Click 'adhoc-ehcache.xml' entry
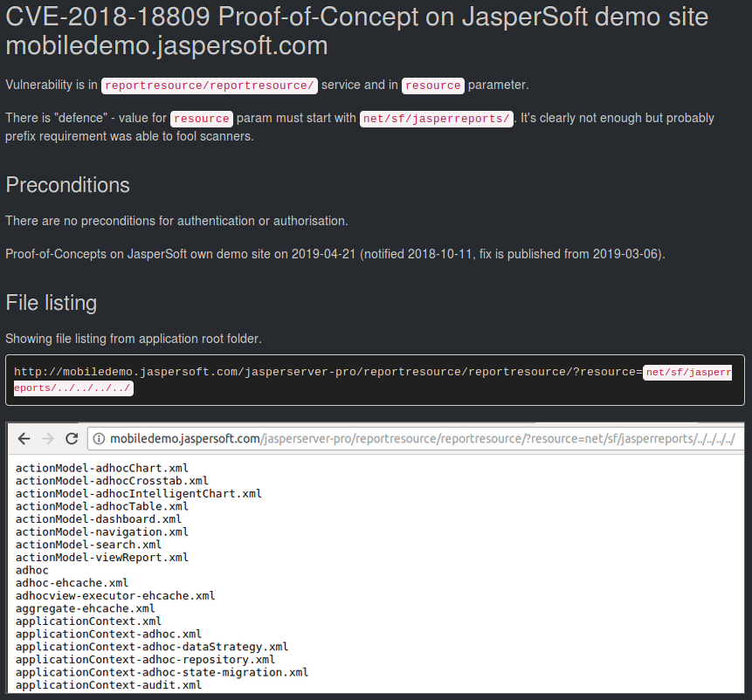Screen dimensions: 752x700 pyautogui.click(x=72, y=583)
